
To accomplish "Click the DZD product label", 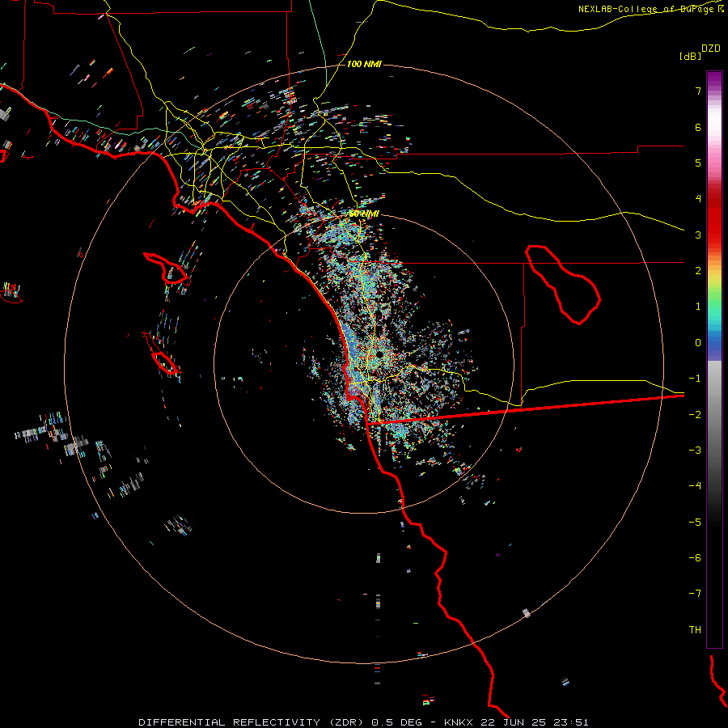I will tap(711, 49).
